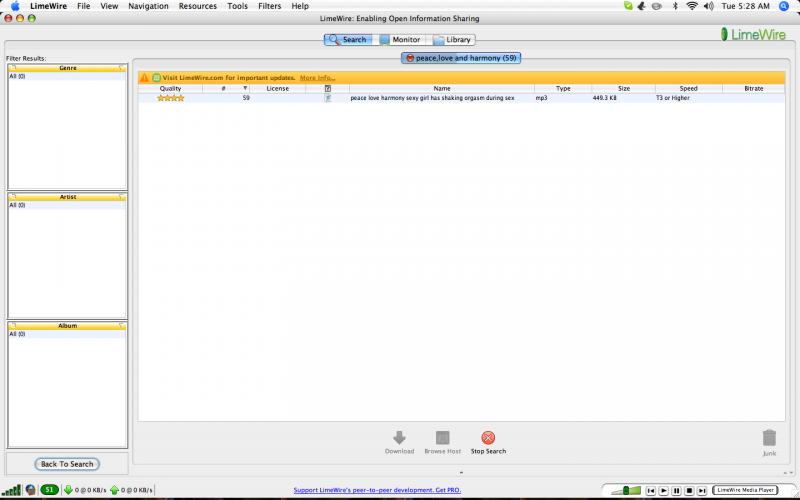The image size is (800, 500).
Task: Sort results by the License column
Action: [278, 88]
